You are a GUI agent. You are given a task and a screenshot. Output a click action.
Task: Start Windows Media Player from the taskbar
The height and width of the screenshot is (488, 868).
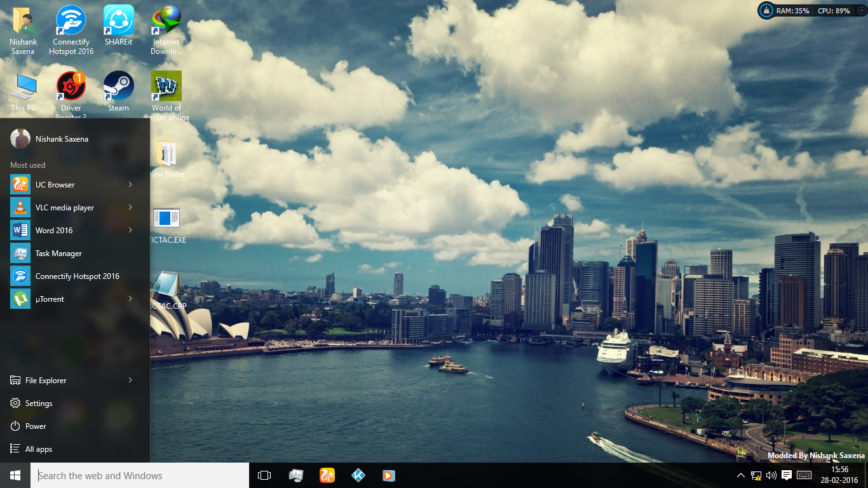pyautogui.click(x=388, y=475)
